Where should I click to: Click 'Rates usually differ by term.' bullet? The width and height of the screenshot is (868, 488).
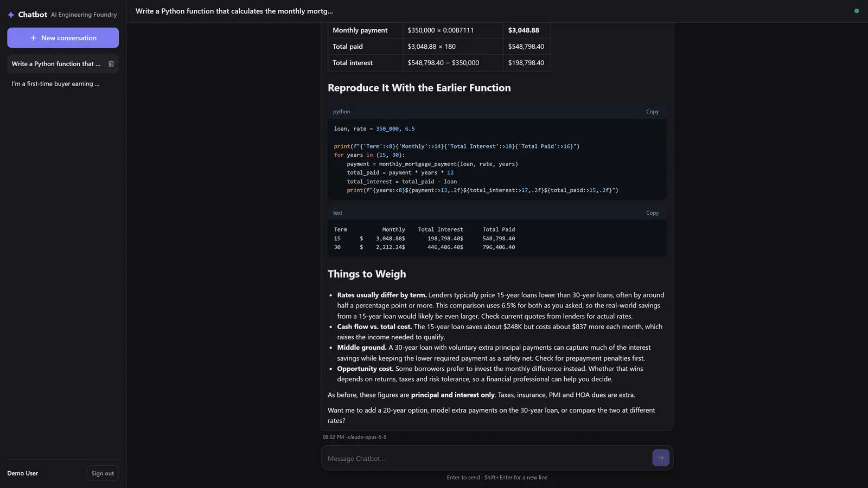(x=382, y=295)
